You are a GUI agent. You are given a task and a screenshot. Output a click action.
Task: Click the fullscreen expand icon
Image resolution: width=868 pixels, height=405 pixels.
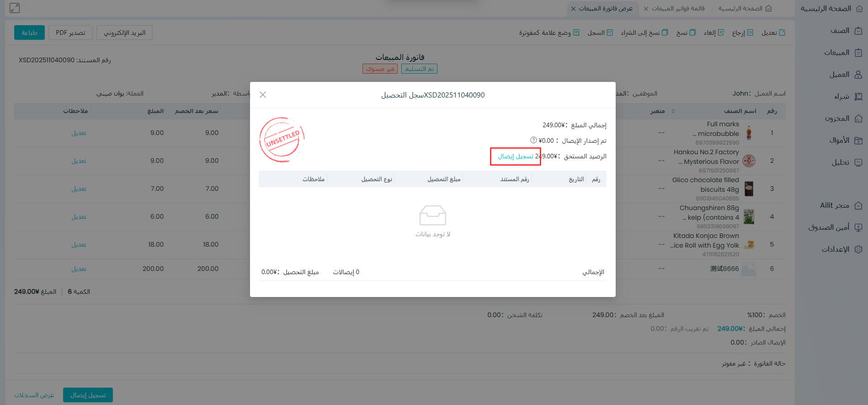coord(15,8)
